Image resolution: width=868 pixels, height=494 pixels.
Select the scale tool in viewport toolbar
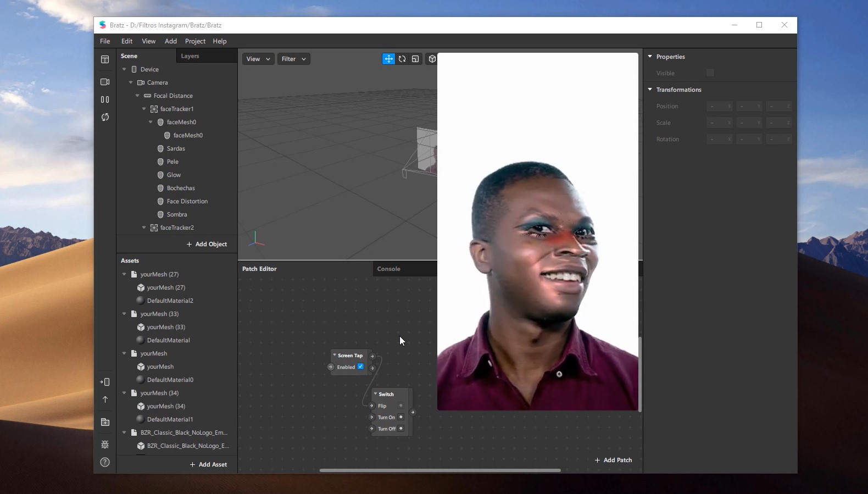pos(415,59)
